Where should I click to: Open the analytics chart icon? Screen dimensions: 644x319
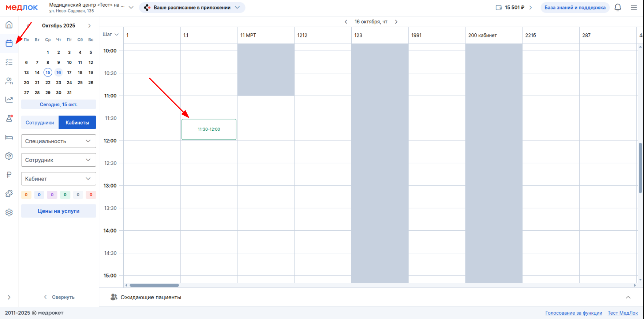9,100
